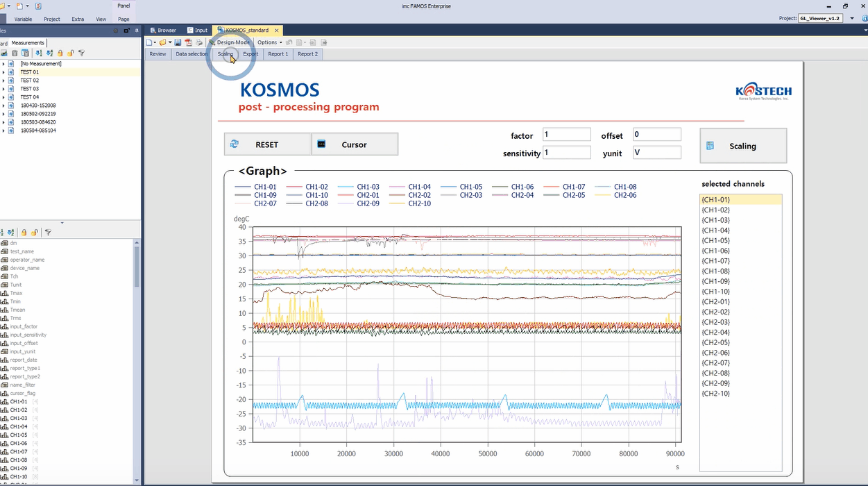The width and height of the screenshot is (868, 486).
Task: Toggle Design-Mode in the toolbar
Action: pos(230,42)
